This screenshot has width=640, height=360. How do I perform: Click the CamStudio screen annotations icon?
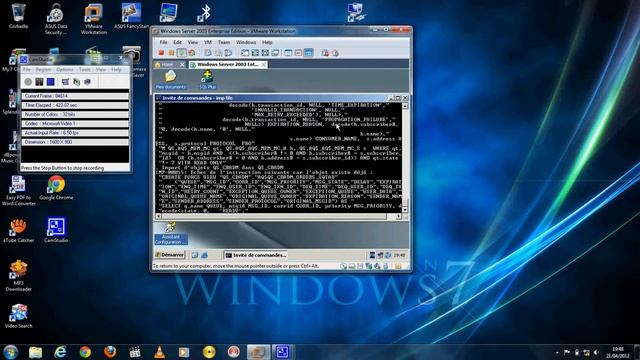click(87, 82)
